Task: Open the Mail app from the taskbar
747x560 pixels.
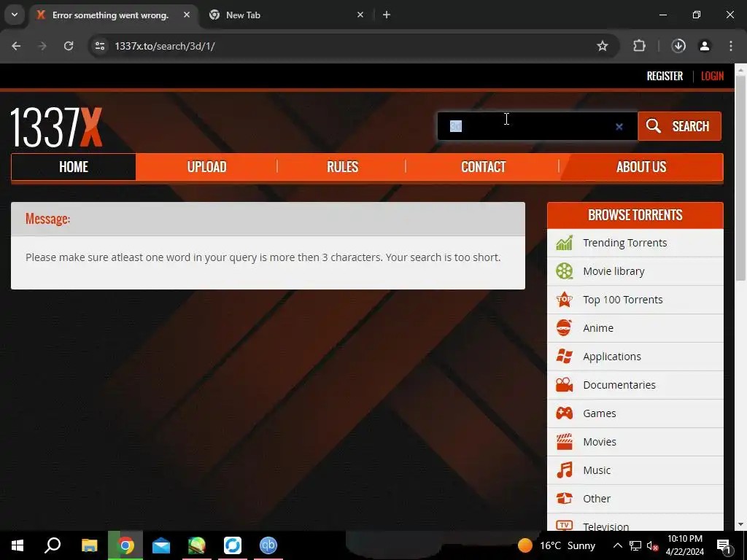Action: pyautogui.click(x=161, y=545)
